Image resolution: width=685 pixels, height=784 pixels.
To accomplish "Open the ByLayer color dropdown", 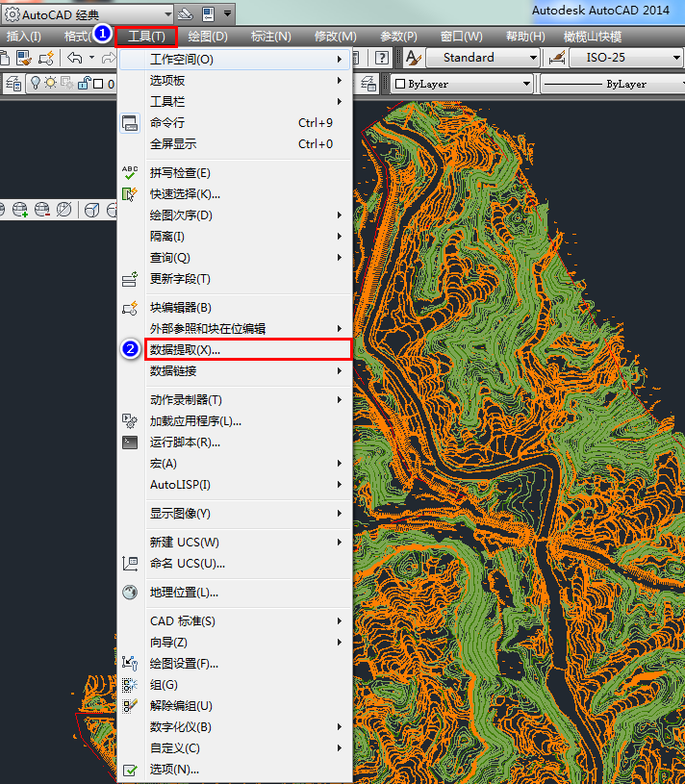I will click(x=462, y=84).
